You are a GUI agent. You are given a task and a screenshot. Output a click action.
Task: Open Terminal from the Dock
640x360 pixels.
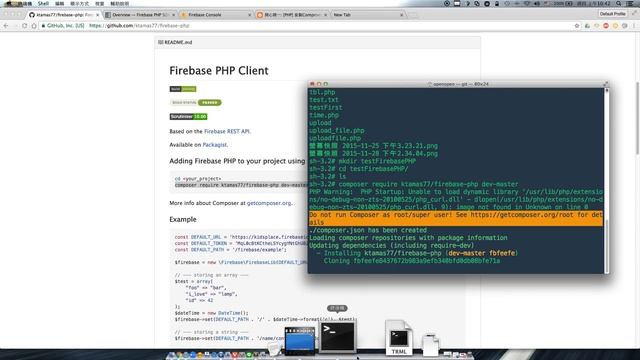(338, 337)
